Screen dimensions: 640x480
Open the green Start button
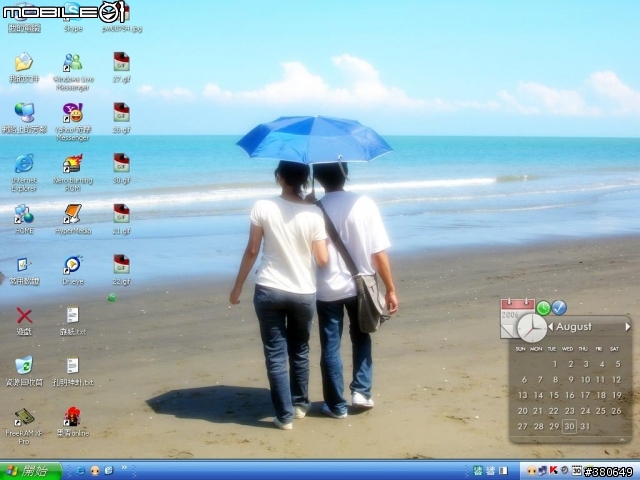tap(31, 471)
